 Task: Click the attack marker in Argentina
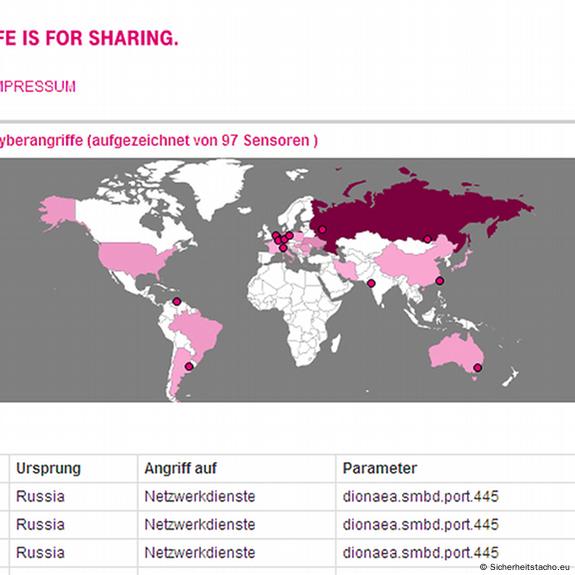point(189,366)
